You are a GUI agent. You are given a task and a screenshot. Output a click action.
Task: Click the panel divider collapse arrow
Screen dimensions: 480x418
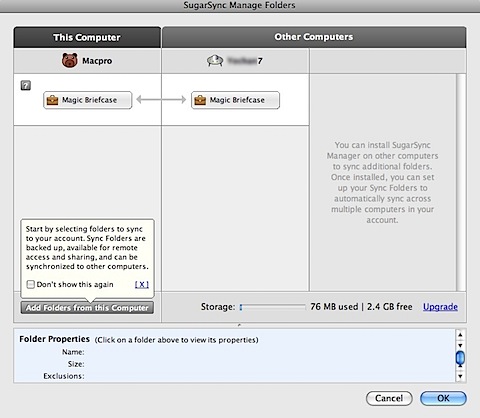239,325
